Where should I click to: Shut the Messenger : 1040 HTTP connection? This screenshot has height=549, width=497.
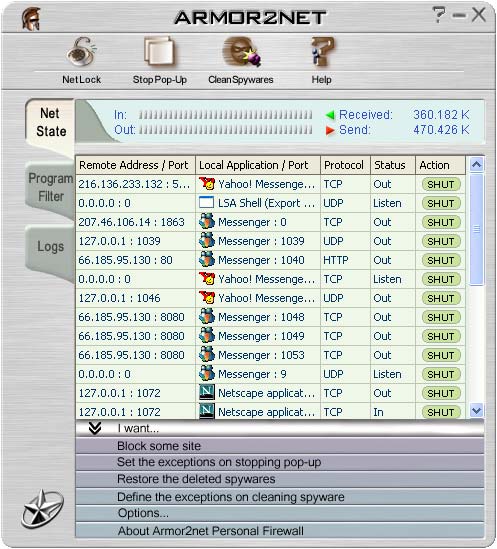click(x=441, y=260)
